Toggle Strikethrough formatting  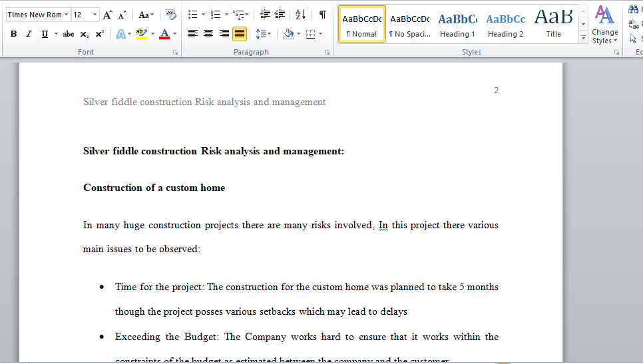(x=69, y=34)
